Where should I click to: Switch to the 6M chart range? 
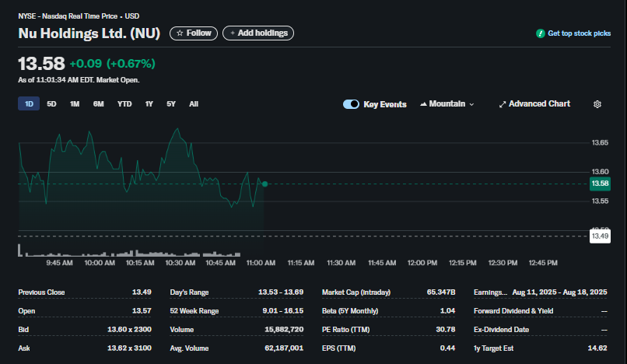[98, 104]
